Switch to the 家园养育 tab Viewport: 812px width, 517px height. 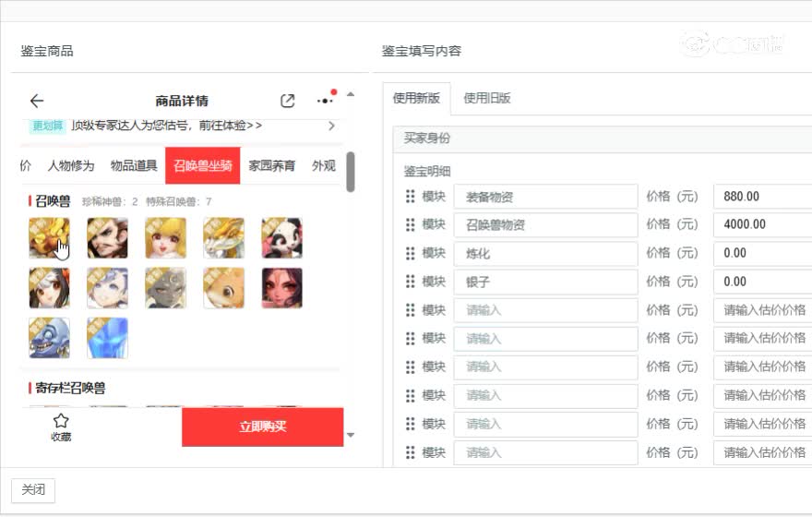(x=272, y=166)
